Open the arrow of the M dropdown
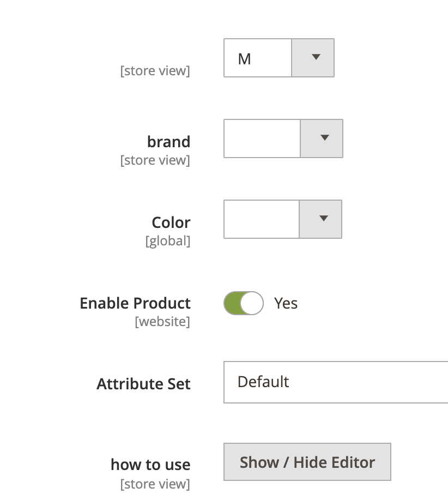The image size is (448, 494). [313, 58]
